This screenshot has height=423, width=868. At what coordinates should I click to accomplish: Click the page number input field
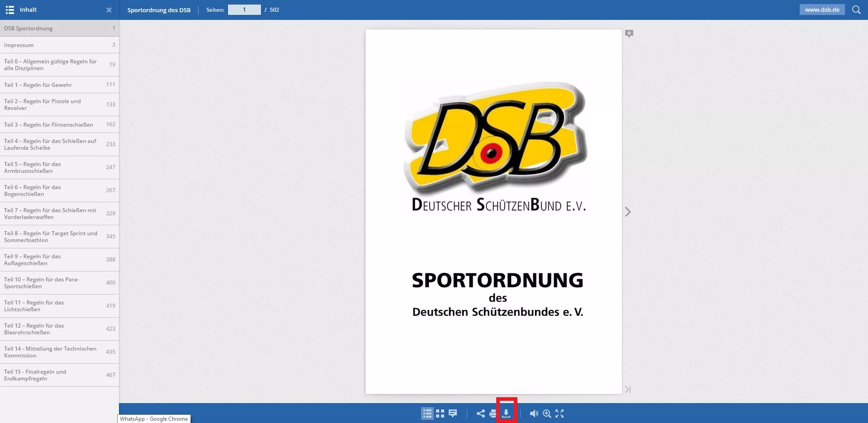point(244,10)
